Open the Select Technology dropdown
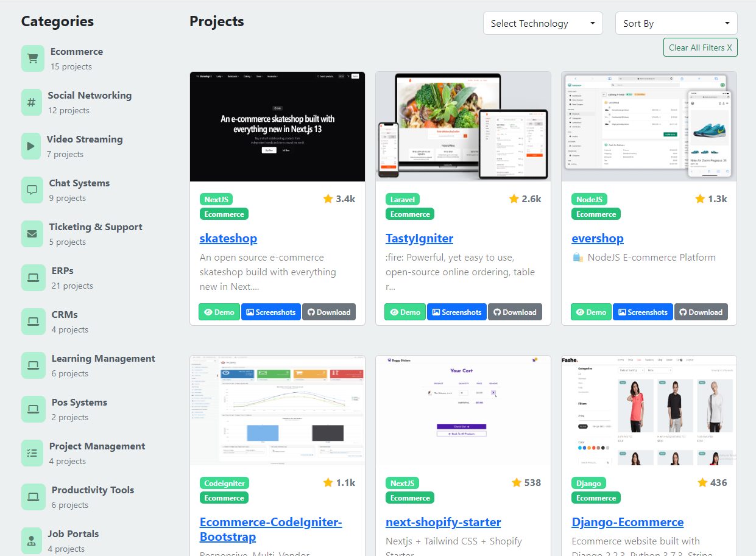756x556 pixels. (543, 23)
